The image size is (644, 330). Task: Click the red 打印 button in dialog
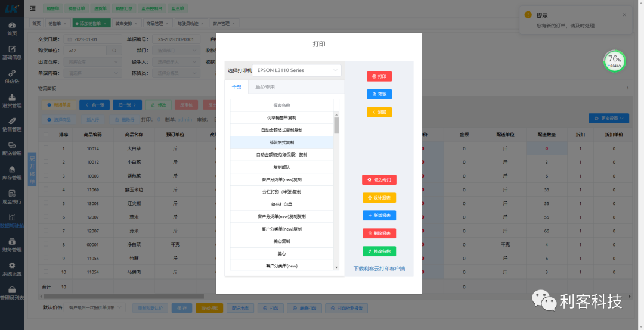[379, 76]
